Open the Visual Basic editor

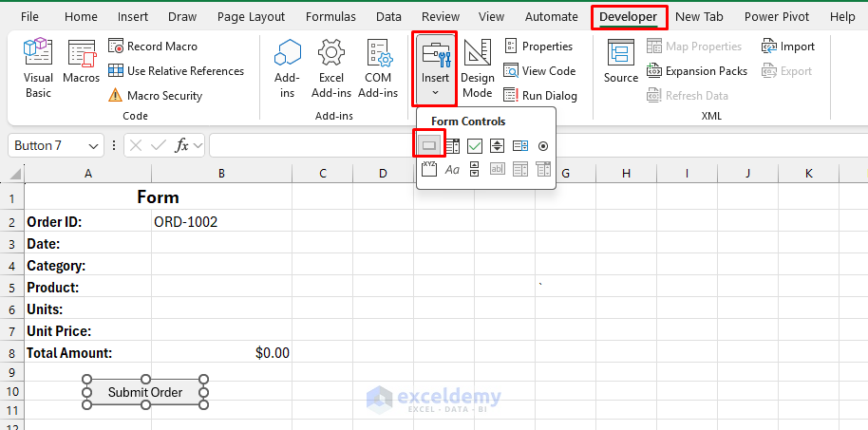[38, 68]
